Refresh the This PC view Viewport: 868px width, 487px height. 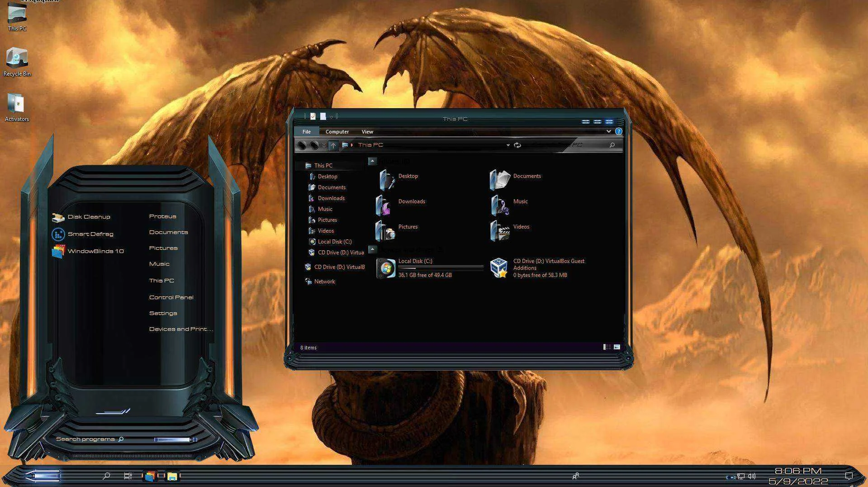click(x=517, y=145)
